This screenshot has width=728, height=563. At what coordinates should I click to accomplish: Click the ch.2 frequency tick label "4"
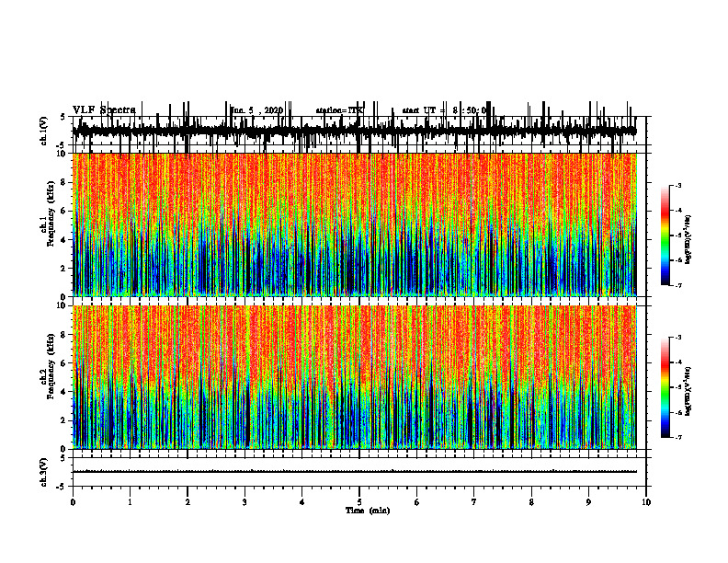(x=64, y=392)
